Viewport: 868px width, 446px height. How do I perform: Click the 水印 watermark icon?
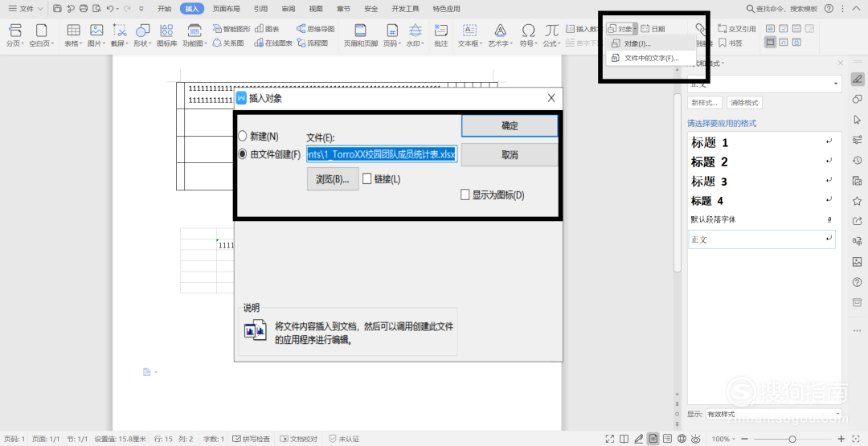coord(416,35)
